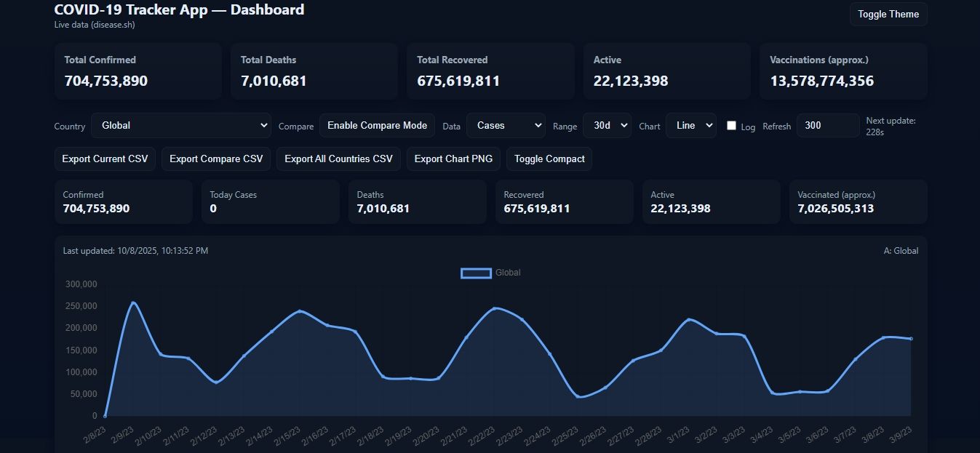Export all countries as CSV

[x=338, y=159]
